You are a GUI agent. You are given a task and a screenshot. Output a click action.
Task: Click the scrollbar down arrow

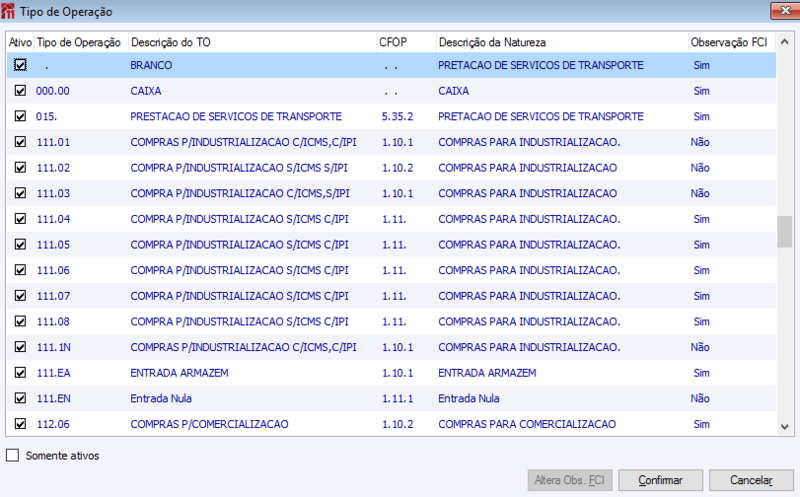[x=785, y=427]
